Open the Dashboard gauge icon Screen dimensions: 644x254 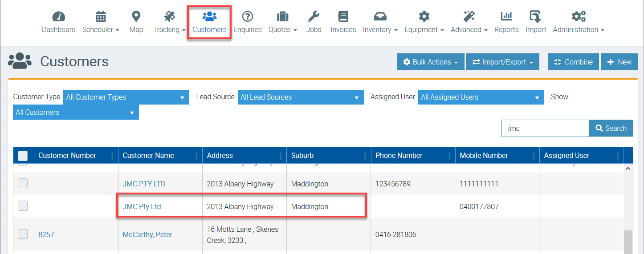pos(58,17)
